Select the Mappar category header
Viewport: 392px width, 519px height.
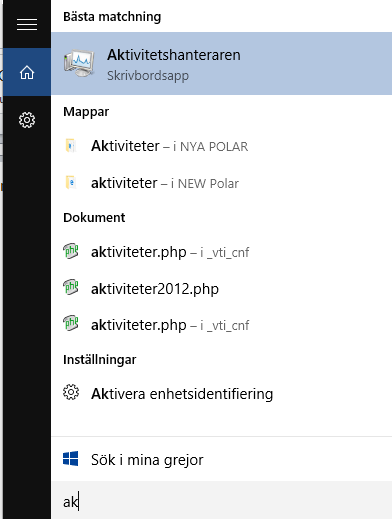click(86, 112)
